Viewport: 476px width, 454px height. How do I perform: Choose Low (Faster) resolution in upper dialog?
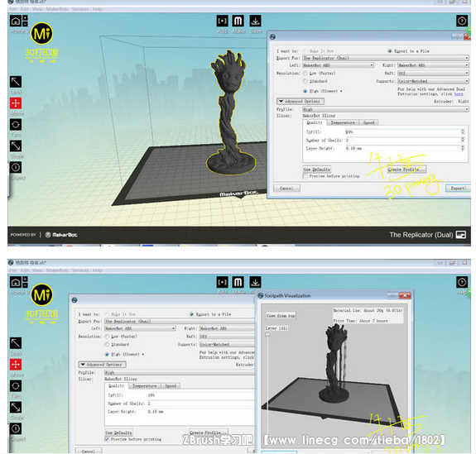point(305,73)
